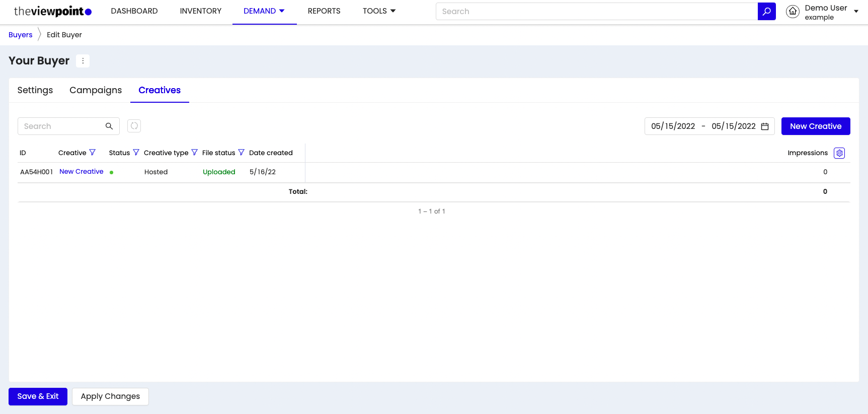Click the blue global search magnifier button

766,11
